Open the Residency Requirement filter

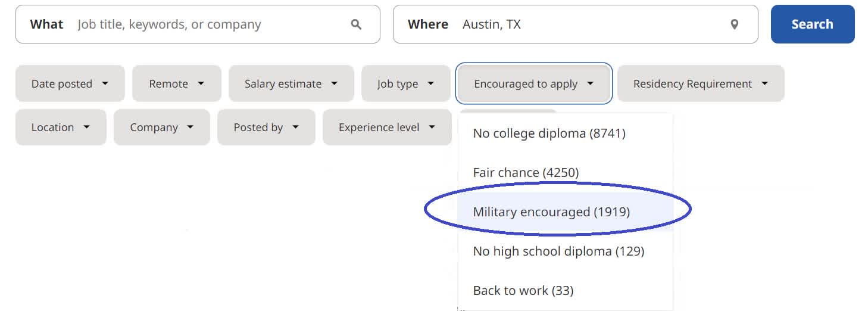700,83
